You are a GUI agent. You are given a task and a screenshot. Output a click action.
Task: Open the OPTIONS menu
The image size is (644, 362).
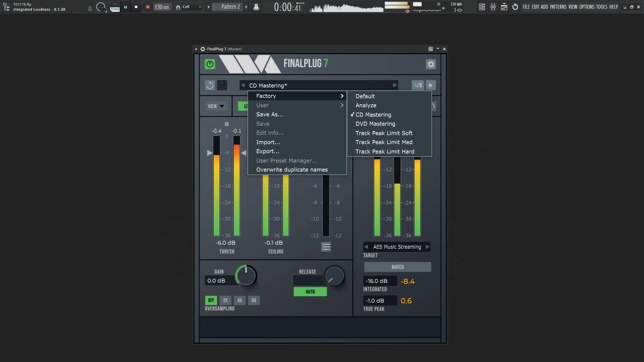[x=587, y=7]
